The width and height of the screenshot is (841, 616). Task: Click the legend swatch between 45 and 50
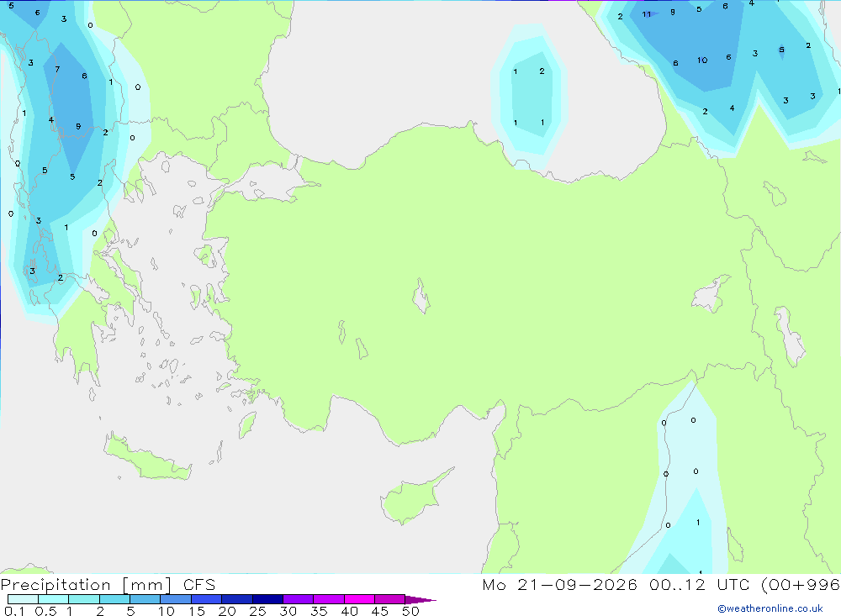[389, 599]
